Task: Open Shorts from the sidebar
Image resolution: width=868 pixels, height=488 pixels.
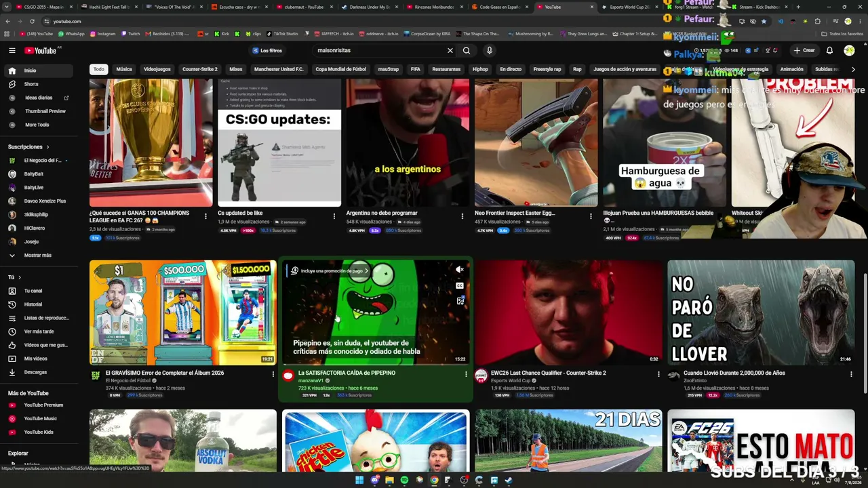Action: point(39,84)
